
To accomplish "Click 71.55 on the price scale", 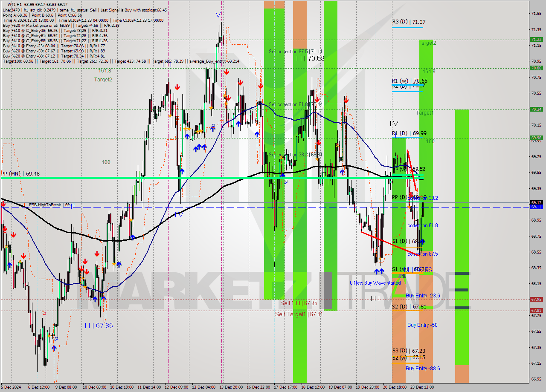I will click(536, 14).
